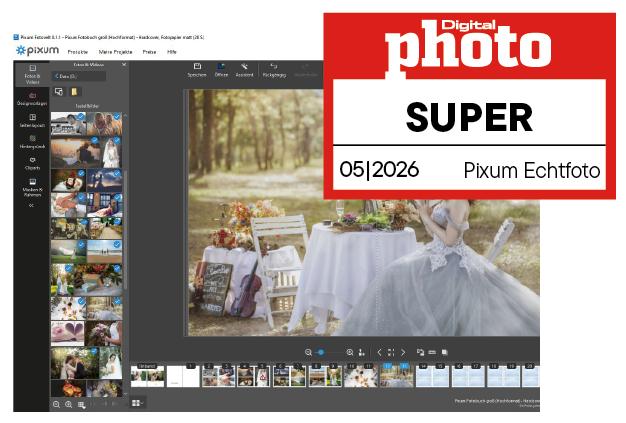
Task: Select the couple at sunset lake photo
Action: (75, 153)
